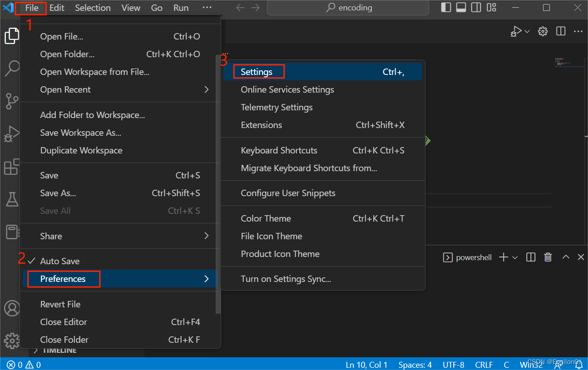Choose Turn on Settings Sync...
588x370 pixels.
(322, 279)
